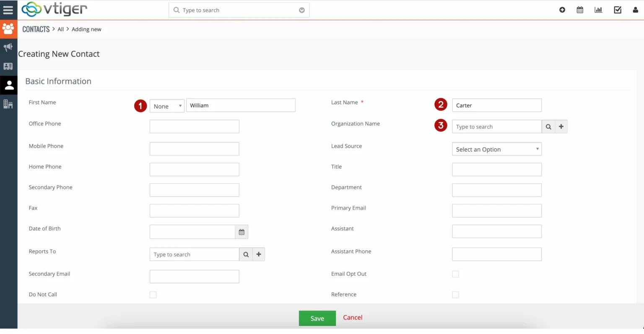Viewport: 644px width, 334px height.
Task: Open the name salutation dropdown showing None
Action: click(167, 106)
